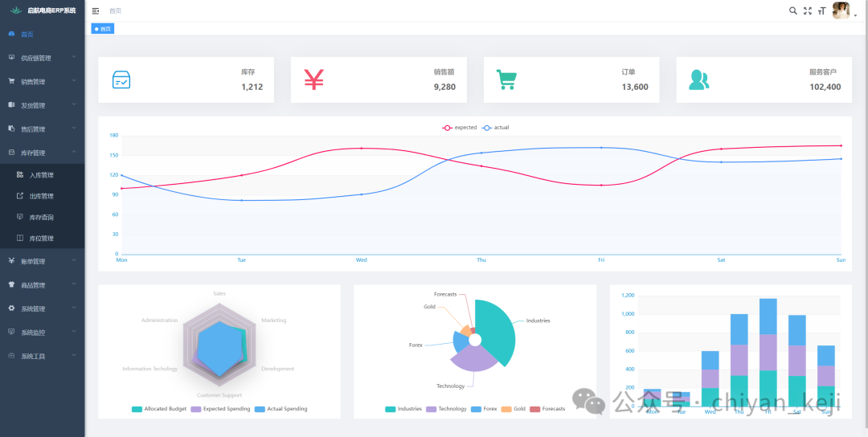This screenshot has height=437, width=868.
Task: Toggle Allocated Budget radar legend
Action: tap(159, 409)
